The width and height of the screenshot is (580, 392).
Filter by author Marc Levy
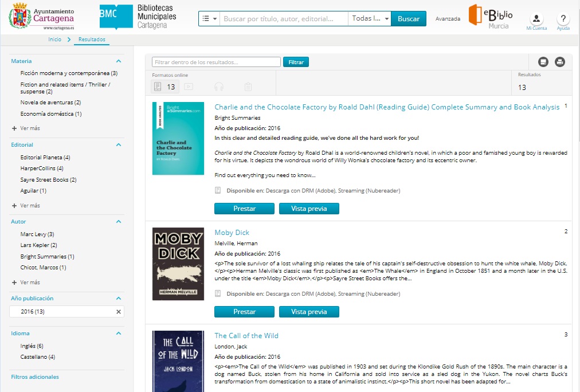click(37, 234)
